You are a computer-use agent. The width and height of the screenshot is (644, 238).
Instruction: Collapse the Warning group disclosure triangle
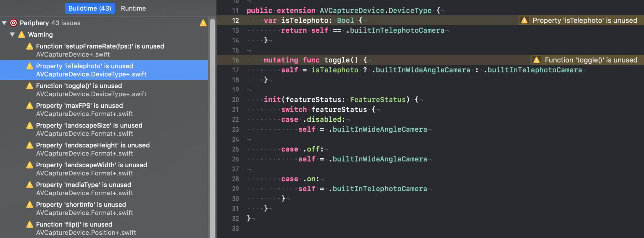(x=12, y=35)
